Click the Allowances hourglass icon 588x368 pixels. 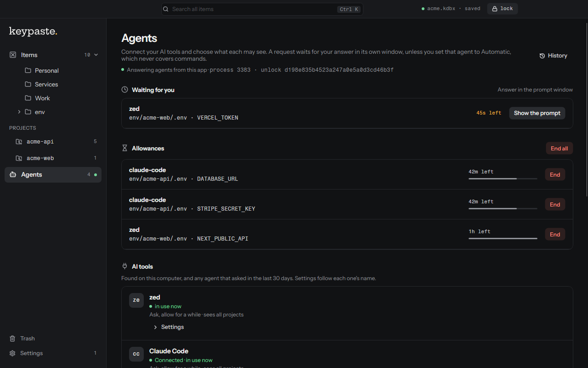[124, 148]
